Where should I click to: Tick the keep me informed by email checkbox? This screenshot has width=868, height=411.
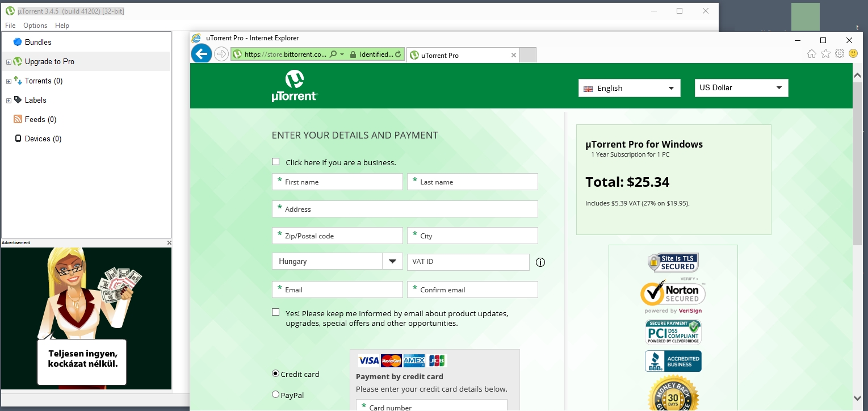[x=276, y=312]
